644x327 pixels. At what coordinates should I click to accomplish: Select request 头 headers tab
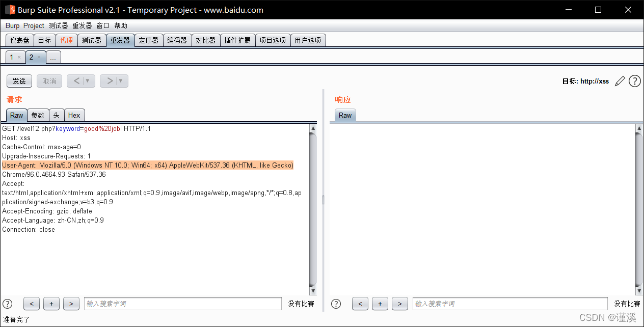[57, 115]
